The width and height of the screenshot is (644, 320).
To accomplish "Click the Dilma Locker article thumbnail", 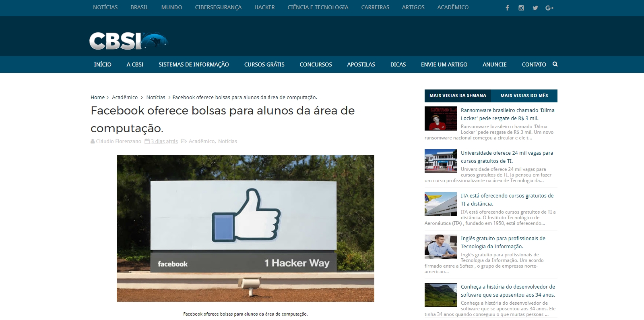I will [441, 118].
